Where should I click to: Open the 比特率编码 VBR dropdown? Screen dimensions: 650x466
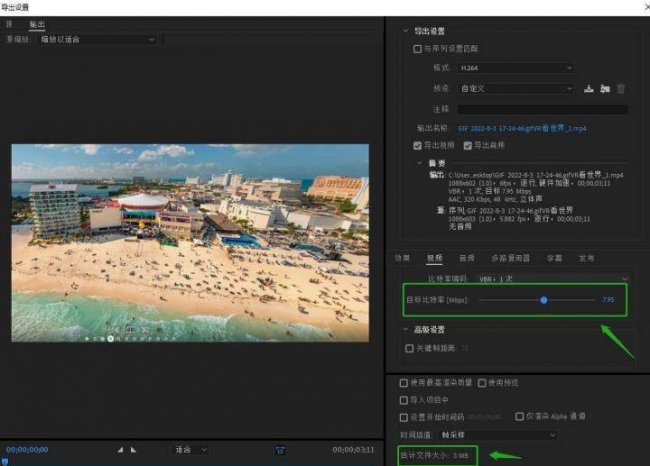[x=553, y=279]
